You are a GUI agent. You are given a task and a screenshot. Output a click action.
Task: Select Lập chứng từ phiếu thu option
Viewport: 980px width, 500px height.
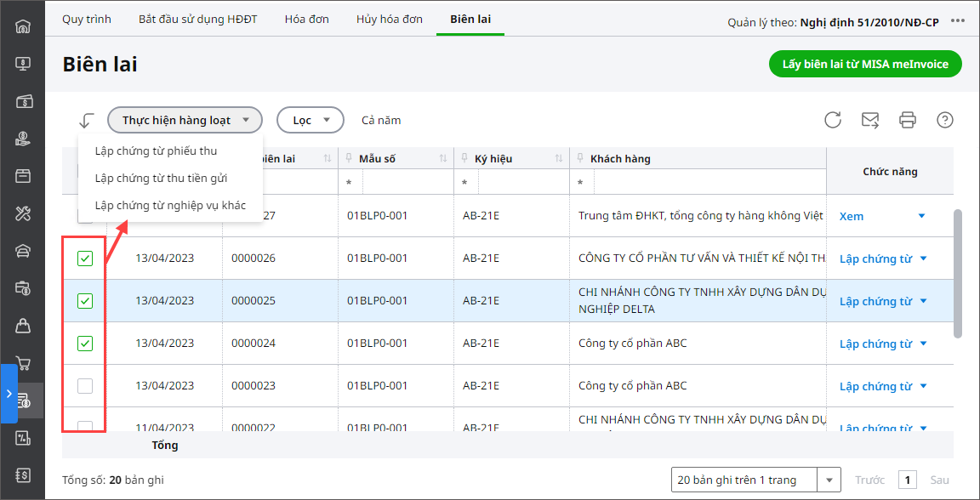click(156, 151)
